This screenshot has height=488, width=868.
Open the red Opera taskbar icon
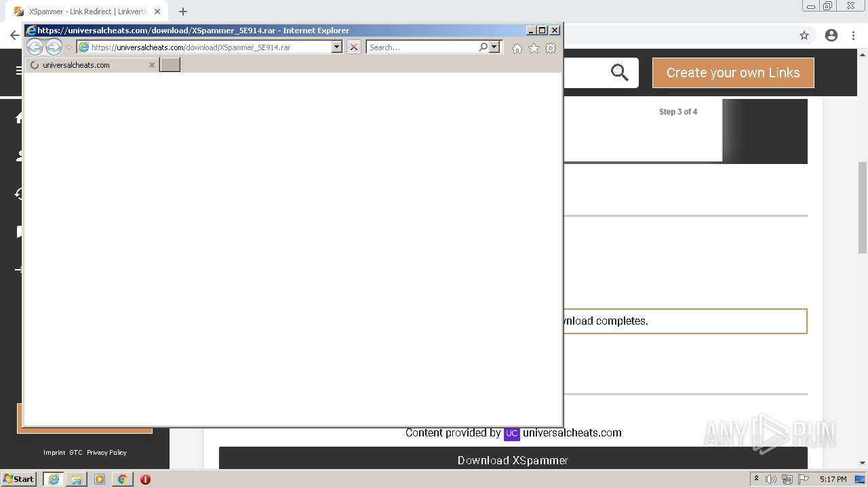point(145,479)
